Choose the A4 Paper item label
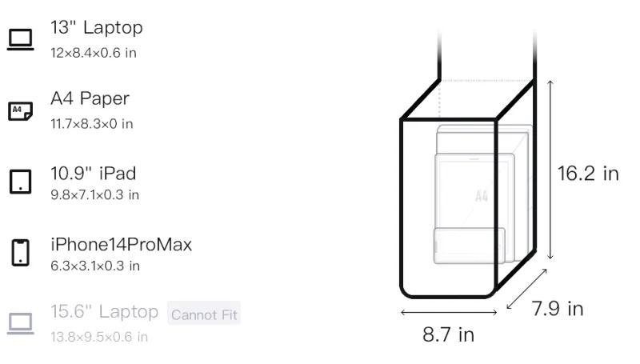The width and height of the screenshot is (640, 364). click(x=90, y=99)
